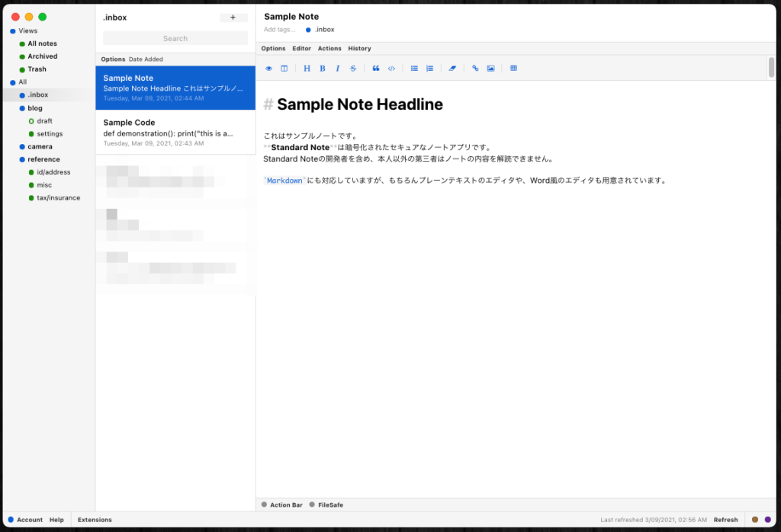Click the 'Last refreshed 3/09/2021, 02:56 AM' status text

[654, 520]
